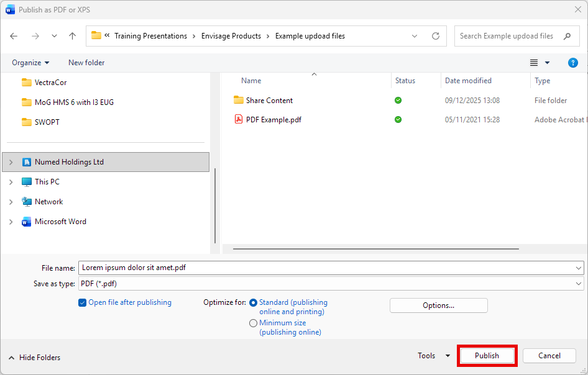588x375 pixels.
Task: Open the Options... dialog button
Action: [x=438, y=305]
